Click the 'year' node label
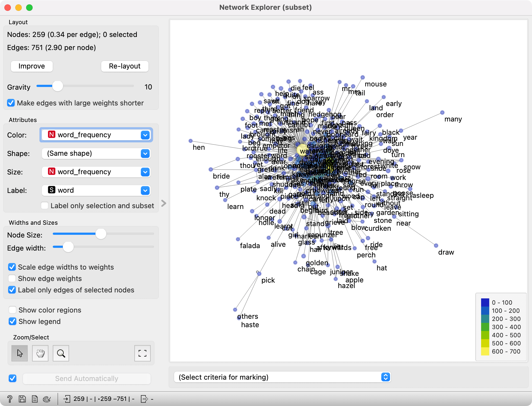This screenshot has width=532, height=406. coord(410,138)
